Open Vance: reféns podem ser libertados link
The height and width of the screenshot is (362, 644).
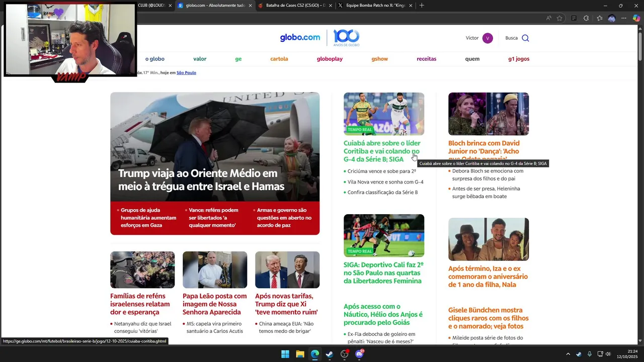(214, 218)
